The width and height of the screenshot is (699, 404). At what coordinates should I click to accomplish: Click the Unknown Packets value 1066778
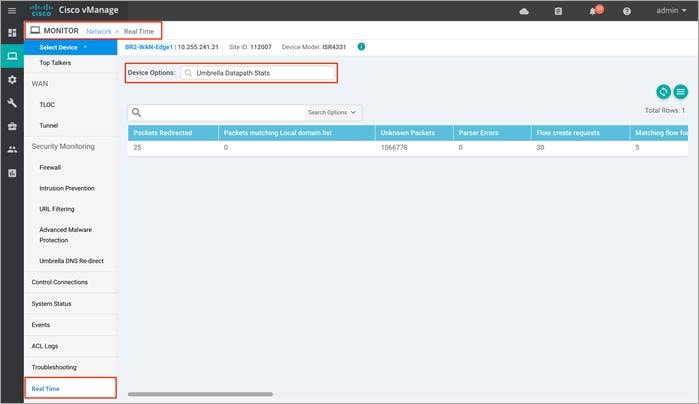point(394,148)
